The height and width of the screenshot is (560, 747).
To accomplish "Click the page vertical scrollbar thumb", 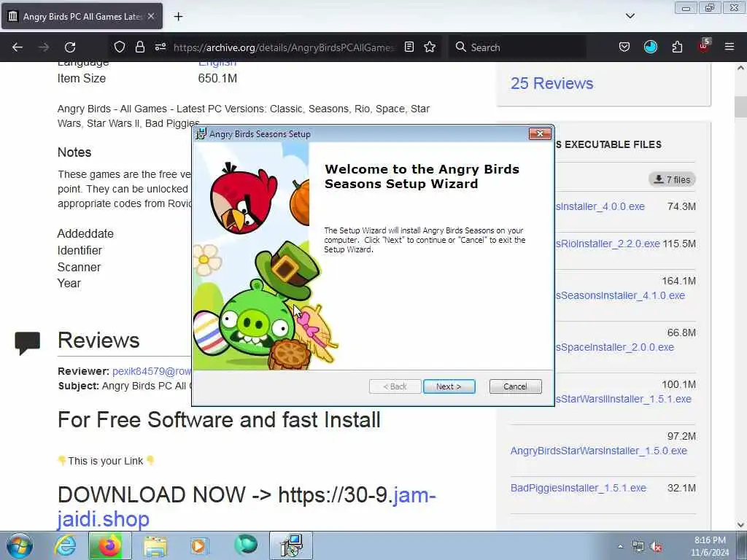I will click(740, 106).
